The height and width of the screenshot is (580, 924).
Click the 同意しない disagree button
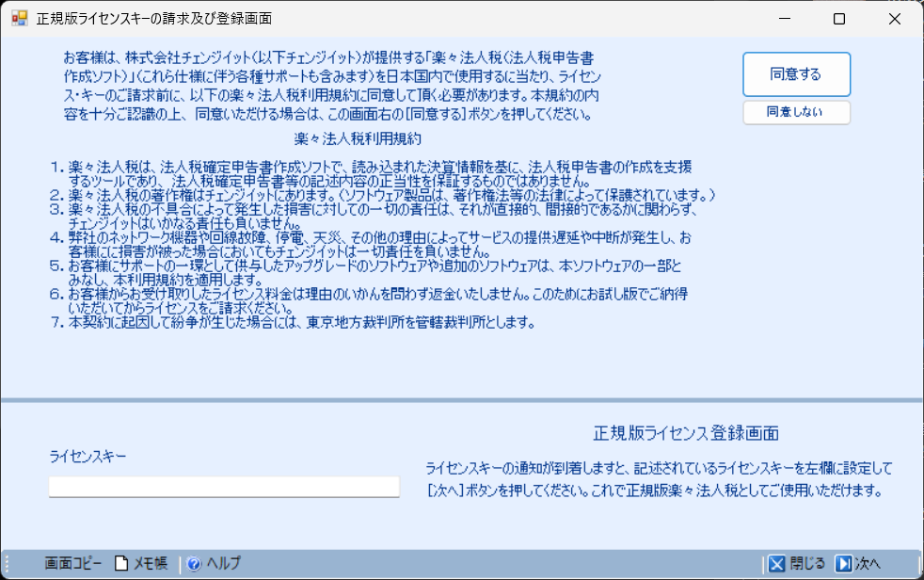796,112
